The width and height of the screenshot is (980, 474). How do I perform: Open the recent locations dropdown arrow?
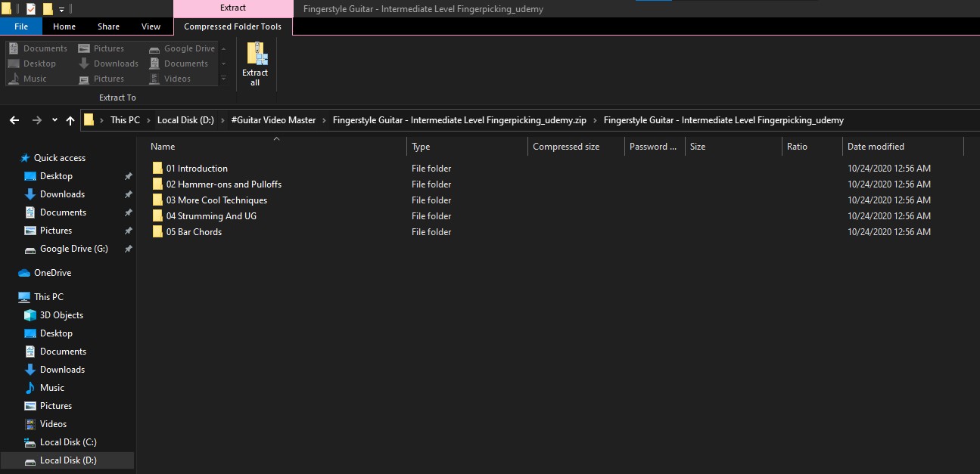pos(54,120)
